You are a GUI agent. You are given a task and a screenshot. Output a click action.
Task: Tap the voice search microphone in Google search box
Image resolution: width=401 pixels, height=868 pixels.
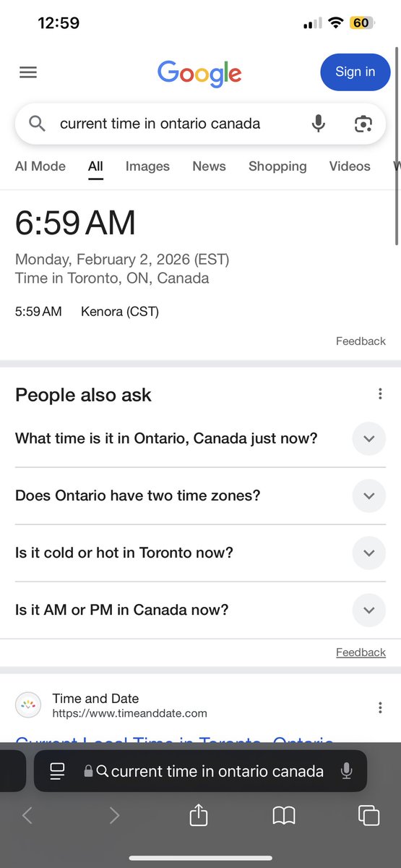(318, 124)
